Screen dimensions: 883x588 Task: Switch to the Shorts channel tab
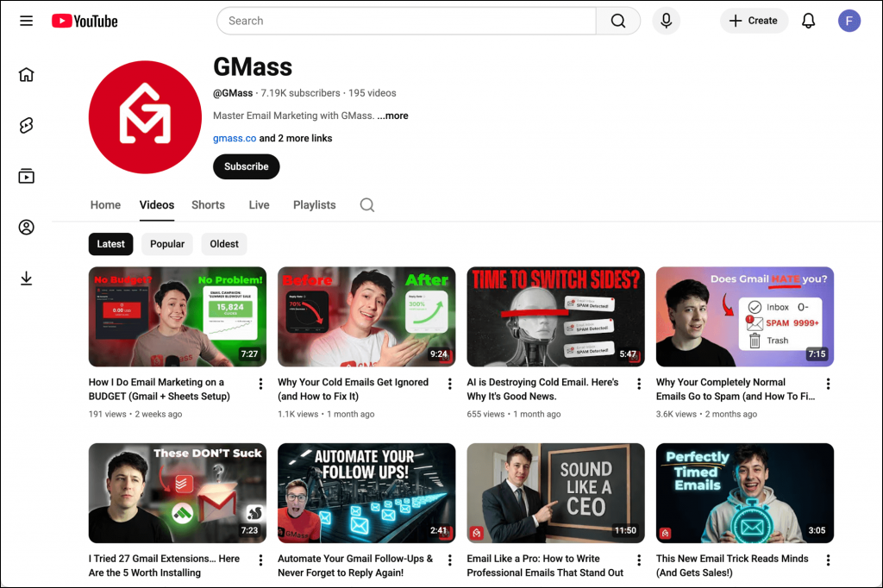point(208,205)
